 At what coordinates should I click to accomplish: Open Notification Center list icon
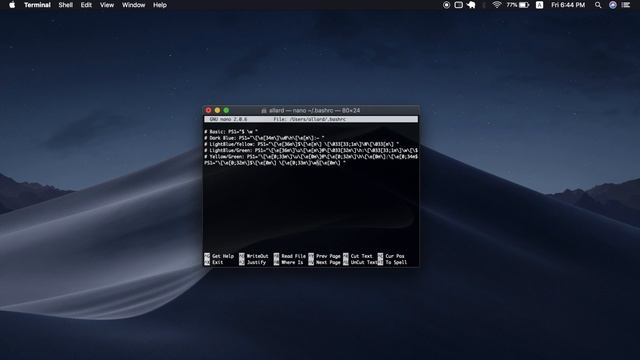pyautogui.click(x=626, y=5)
